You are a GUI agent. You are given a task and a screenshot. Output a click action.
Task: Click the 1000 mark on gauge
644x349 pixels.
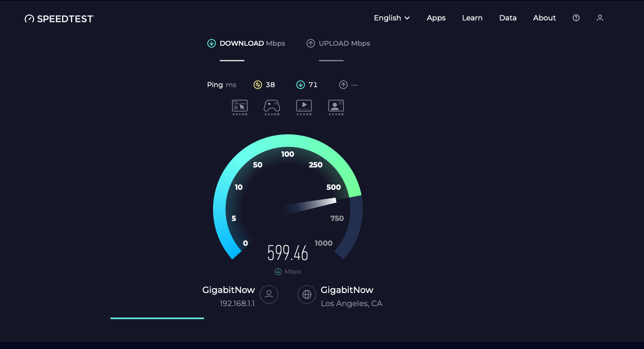coord(323,243)
